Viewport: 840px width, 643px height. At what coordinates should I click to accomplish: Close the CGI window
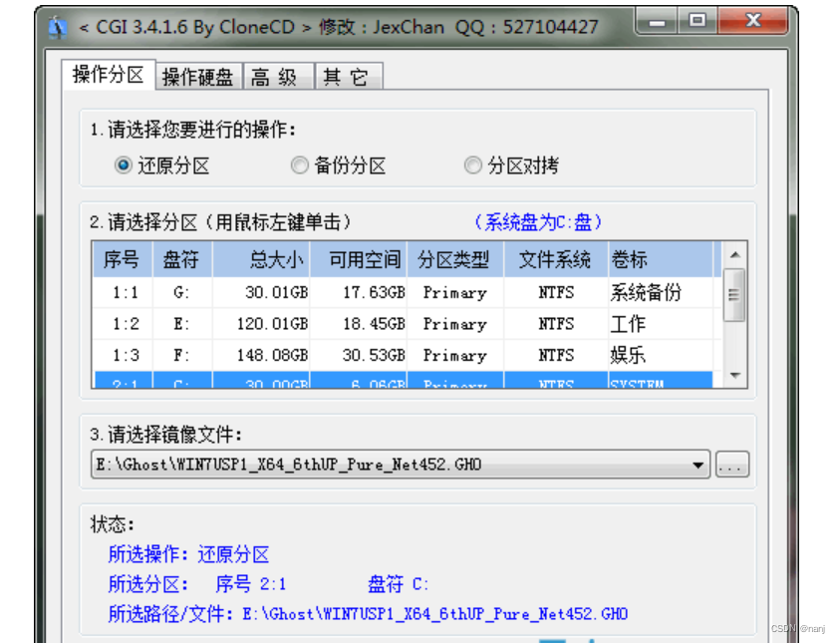pos(752,22)
